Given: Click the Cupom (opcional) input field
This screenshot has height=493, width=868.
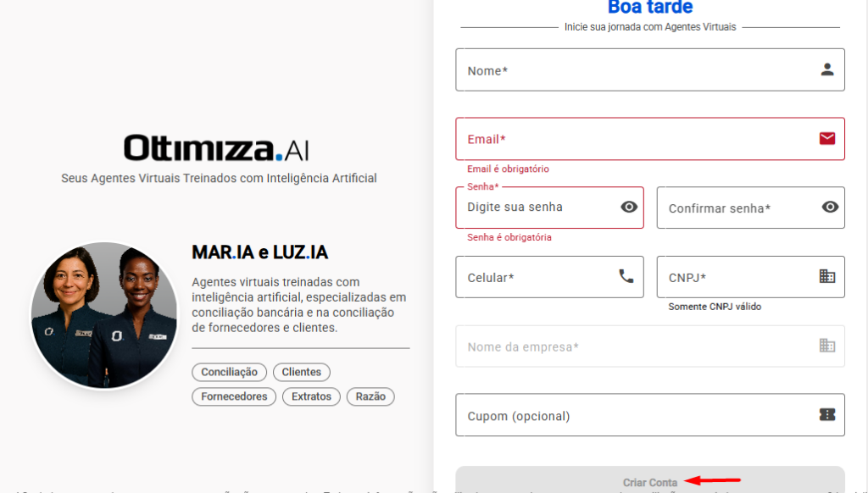Looking at the screenshot, I should pos(636,415).
